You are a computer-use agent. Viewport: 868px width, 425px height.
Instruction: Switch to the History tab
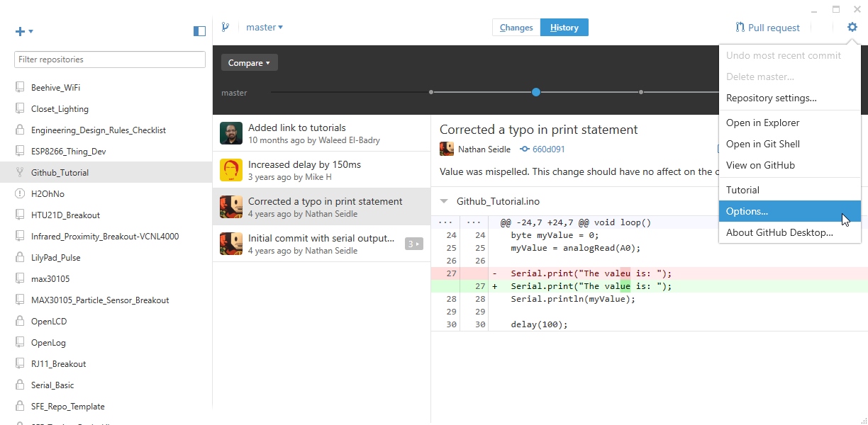(x=564, y=28)
